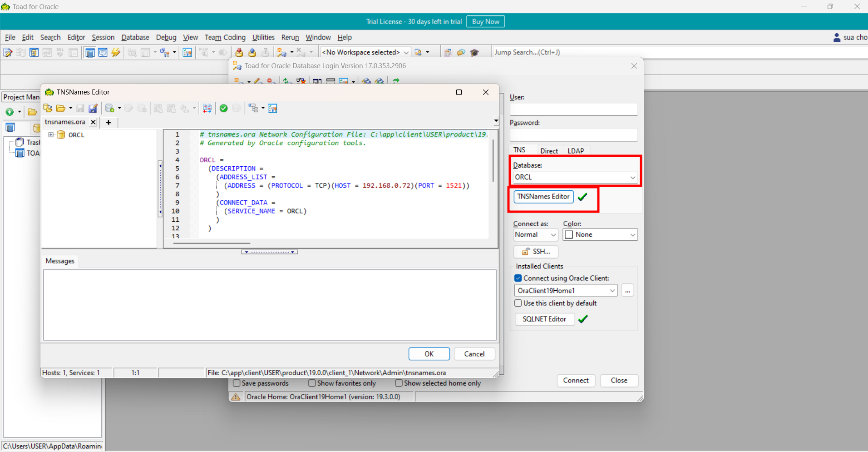Screen dimensions: 868x452
Task: Select the tnsnames.ora tab
Action: pos(65,122)
